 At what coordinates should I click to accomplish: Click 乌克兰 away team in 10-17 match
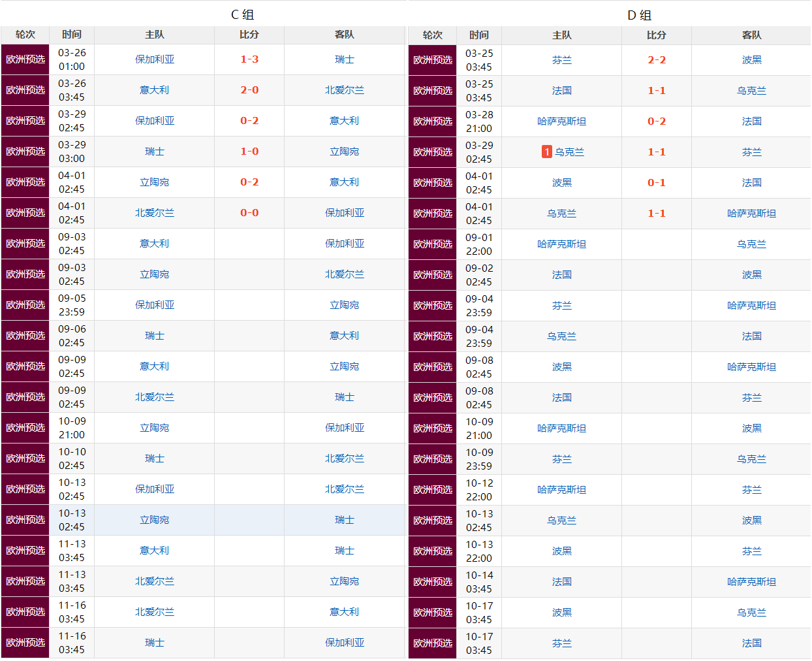(752, 613)
